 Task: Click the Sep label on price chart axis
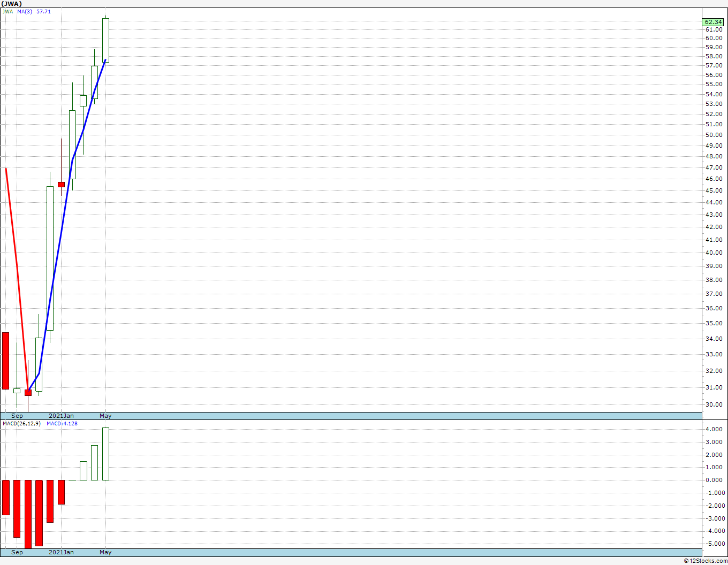click(x=17, y=416)
